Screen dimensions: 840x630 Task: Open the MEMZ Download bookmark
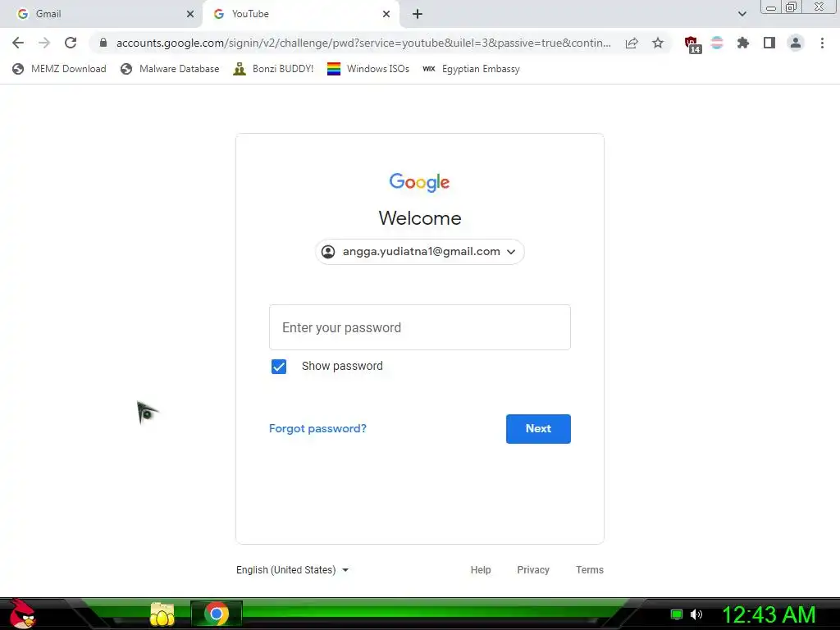[x=59, y=69]
